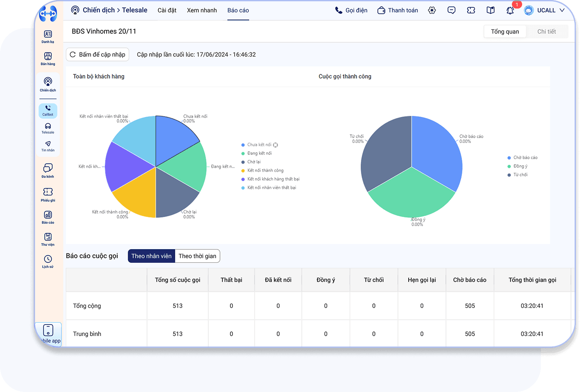Image resolution: width=581 pixels, height=392 pixels.
Task: Open the Cài đặt tab
Action: 167,10
